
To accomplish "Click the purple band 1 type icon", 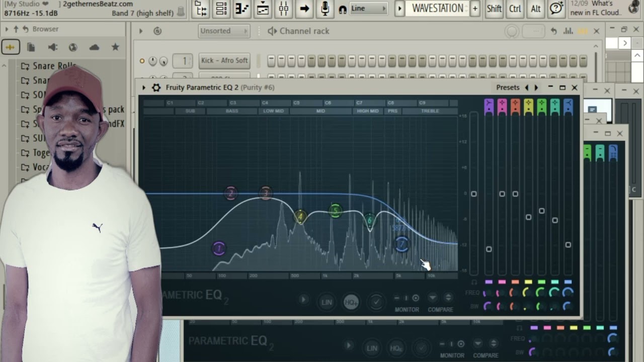I will click(x=489, y=107).
